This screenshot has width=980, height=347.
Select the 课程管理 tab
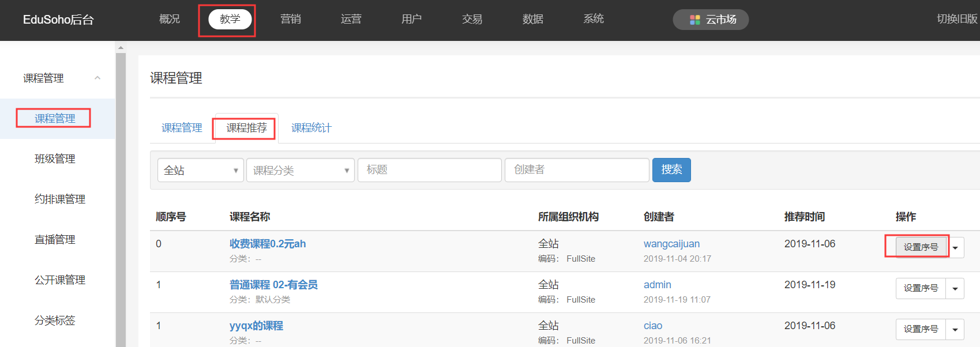coord(182,128)
